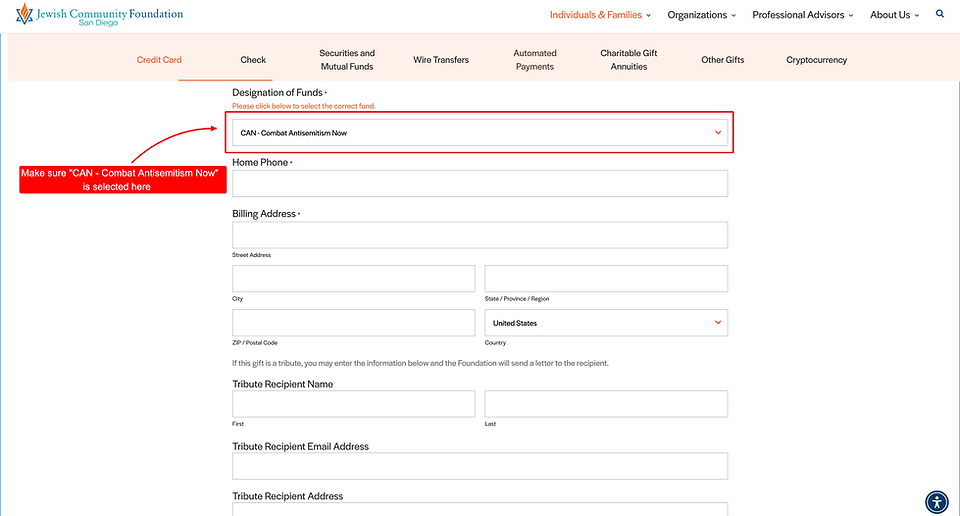Open the accessibility widget icon

pos(937,502)
